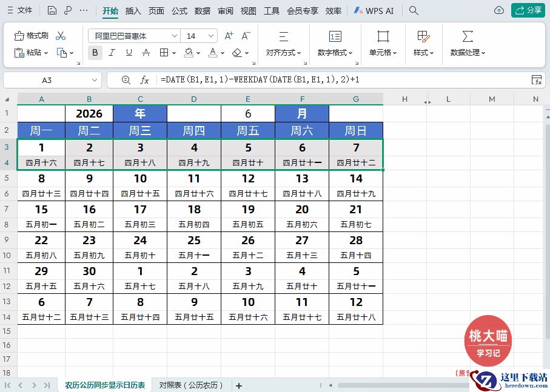Open the name box dropdown arrow
The width and height of the screenshot is (550, 392).
[x=95, y=80]
